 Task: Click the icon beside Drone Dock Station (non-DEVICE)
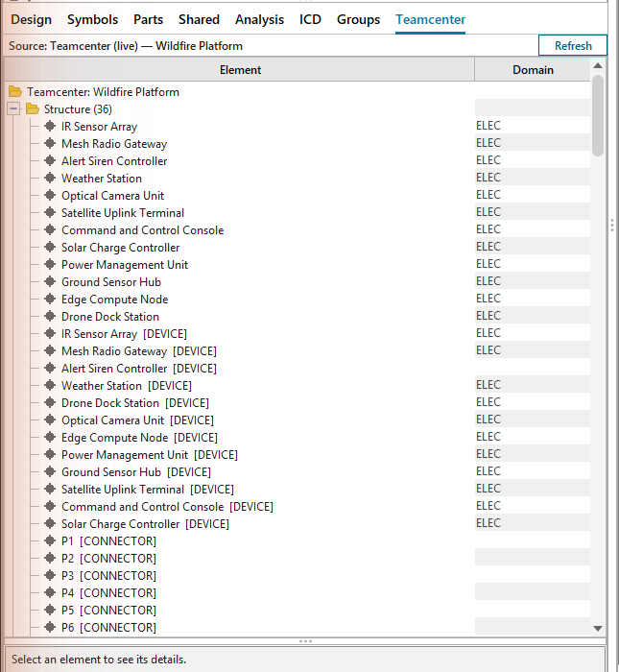[x=50, y=316]
